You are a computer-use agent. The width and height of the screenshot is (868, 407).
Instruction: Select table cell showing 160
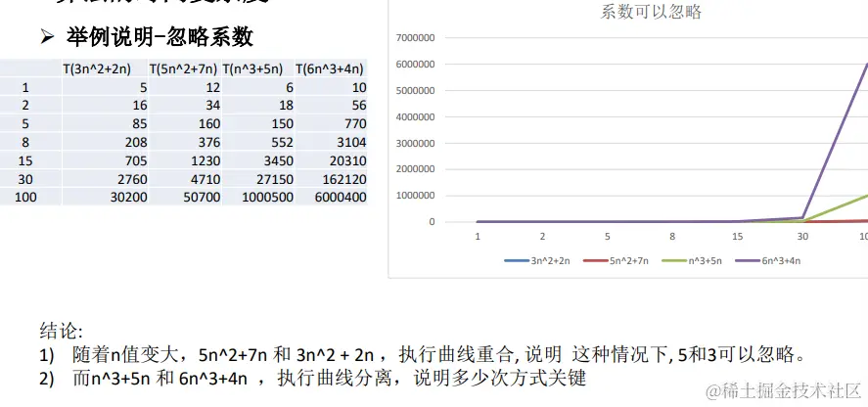(x=209, y=124)
